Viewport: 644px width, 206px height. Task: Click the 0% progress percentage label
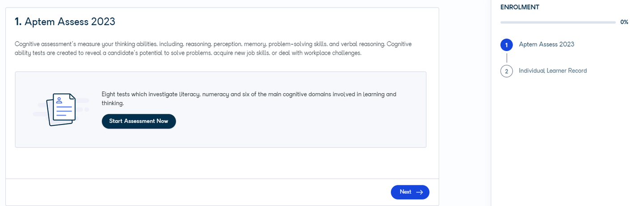tap(624, 22)
